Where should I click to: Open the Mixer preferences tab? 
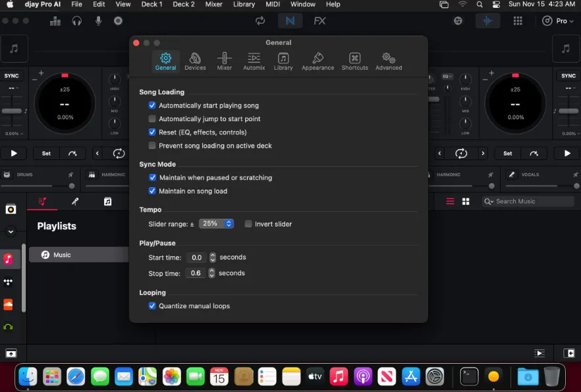tap(224, 61)
